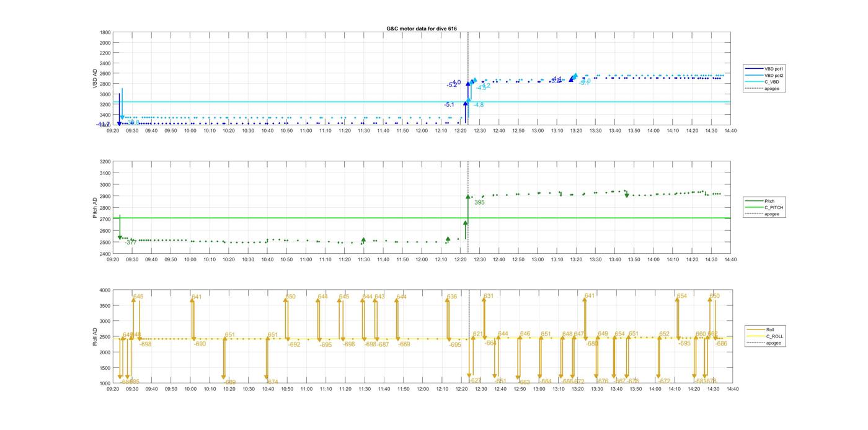This screenshot has width=868, height=430.
Task: Click the "646" roll move label
Action: coord(525,334)
